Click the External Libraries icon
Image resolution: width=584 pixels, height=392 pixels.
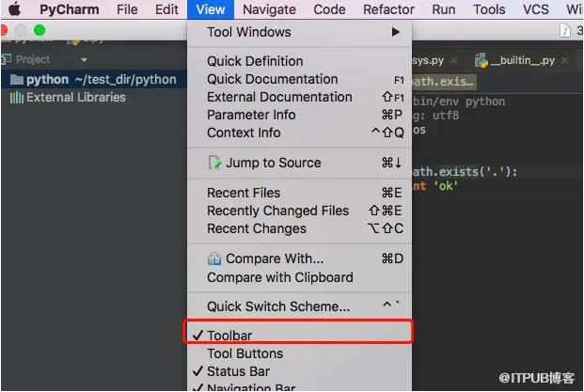tap(16, 98)
